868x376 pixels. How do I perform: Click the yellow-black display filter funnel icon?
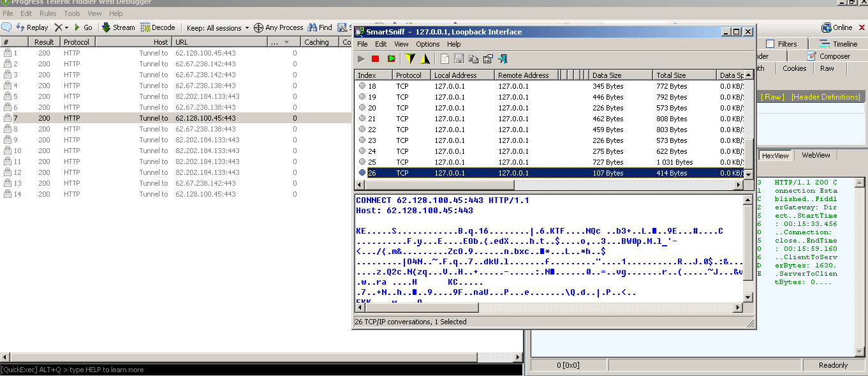(410, 59)
